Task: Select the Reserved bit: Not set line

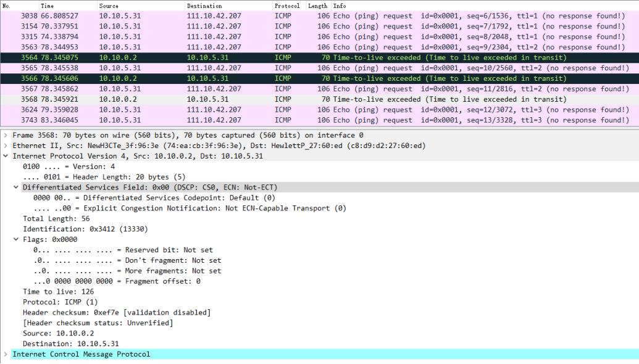Action: [x=123, y=250]
